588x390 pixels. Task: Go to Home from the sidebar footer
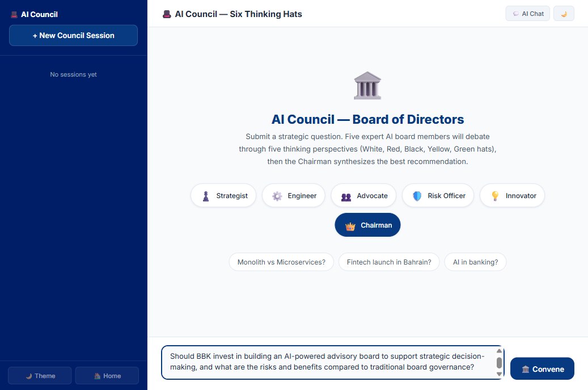point(107,376)
